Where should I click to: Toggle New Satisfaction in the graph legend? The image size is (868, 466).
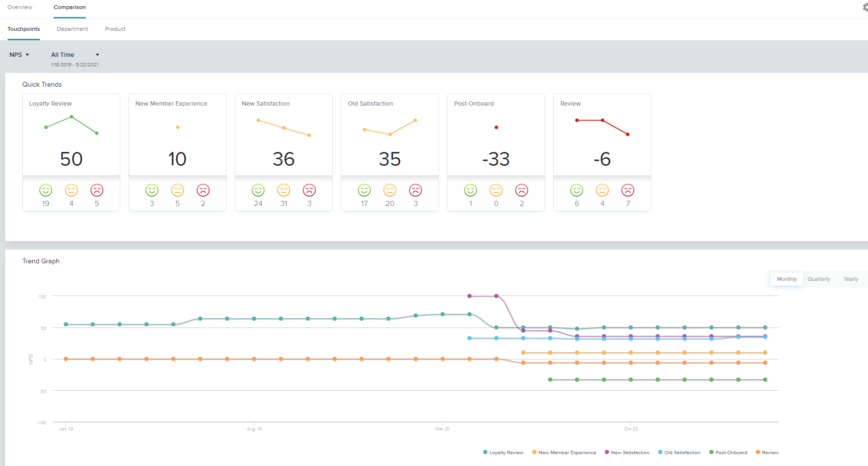(627, 452)
